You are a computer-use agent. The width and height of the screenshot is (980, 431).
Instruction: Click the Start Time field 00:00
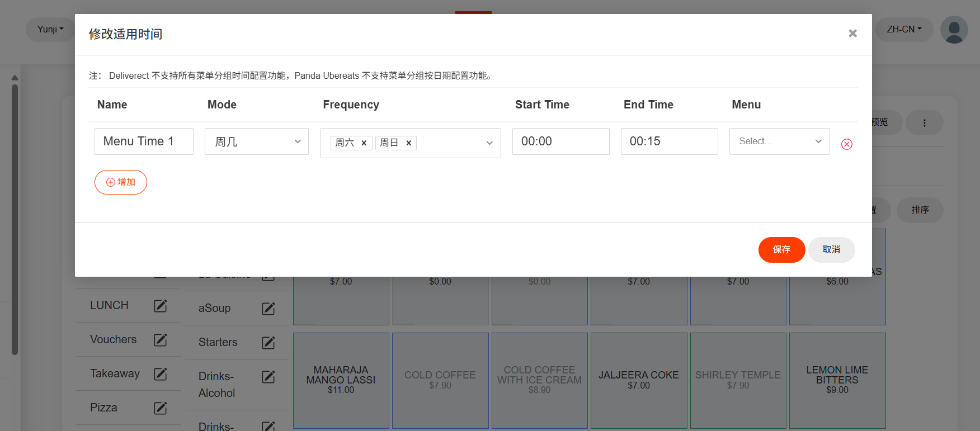(x=561, y=141)
